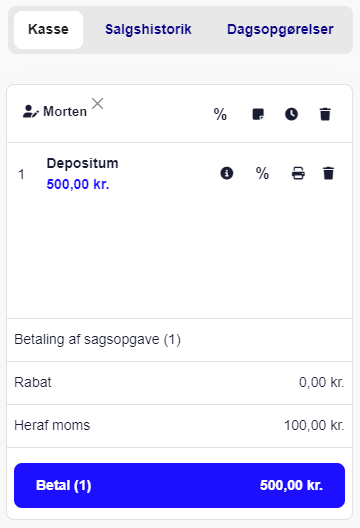
Task: Click the 500,00 kr. line price
Action: pos(78,184)
